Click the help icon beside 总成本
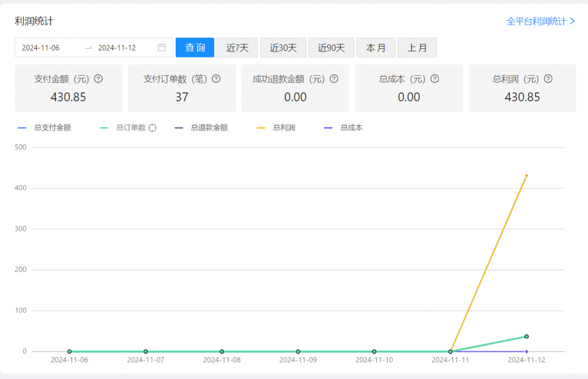This screenshot has height=379, width=588. pos(435,79)
